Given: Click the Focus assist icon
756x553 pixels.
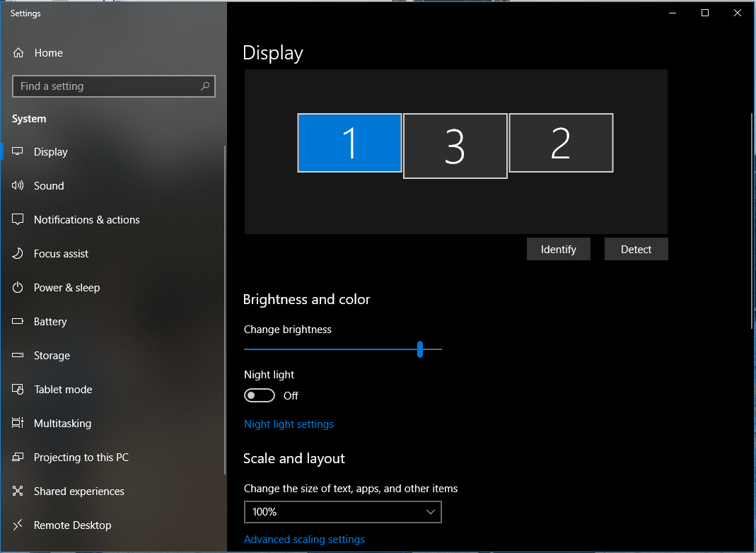Looking at the screenshot, I should (17, 253).
